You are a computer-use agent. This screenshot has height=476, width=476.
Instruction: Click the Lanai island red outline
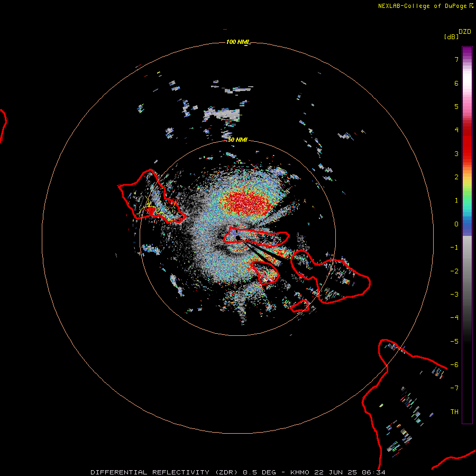point(265,273)
